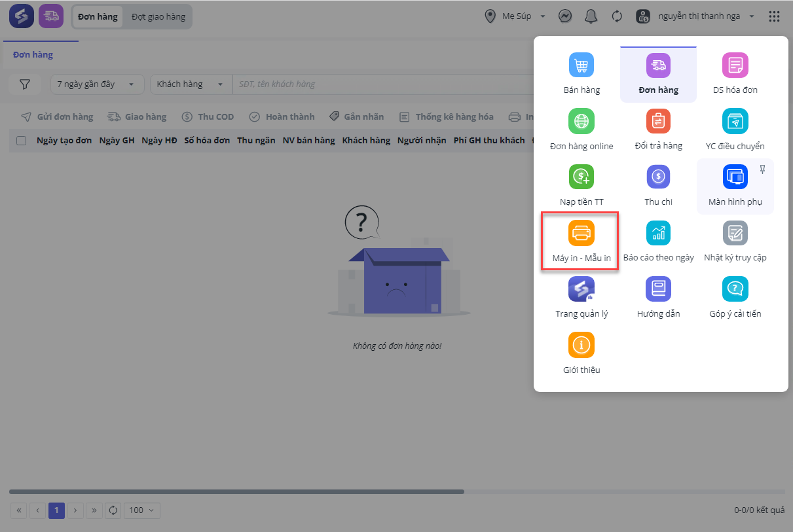The image size is (793, 532).
Task: Click the user avatar icon
Action: [643, 16]
